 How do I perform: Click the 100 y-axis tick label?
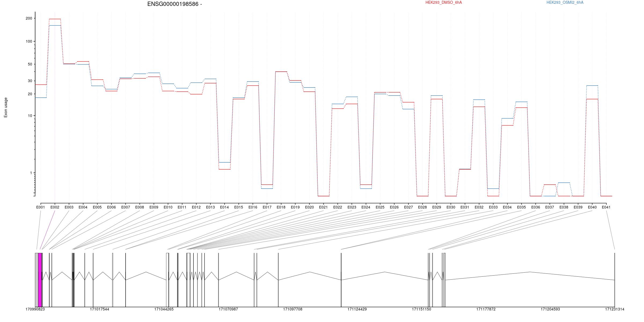click(x=29, y=41)
